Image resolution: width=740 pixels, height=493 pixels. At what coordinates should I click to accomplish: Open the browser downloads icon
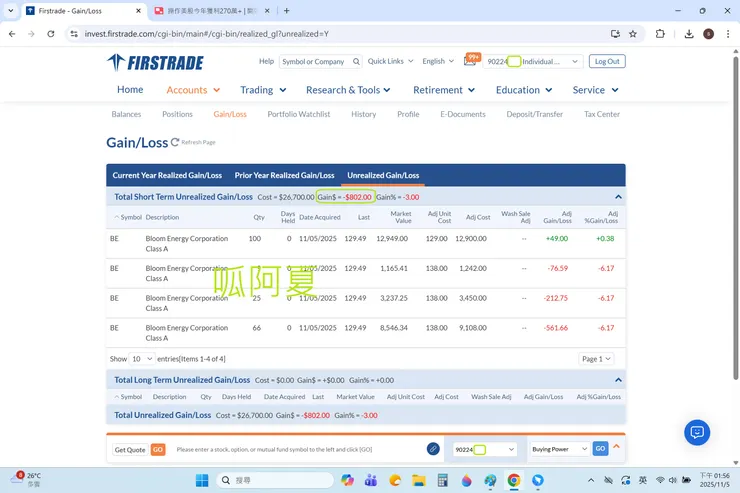(689, 34)
